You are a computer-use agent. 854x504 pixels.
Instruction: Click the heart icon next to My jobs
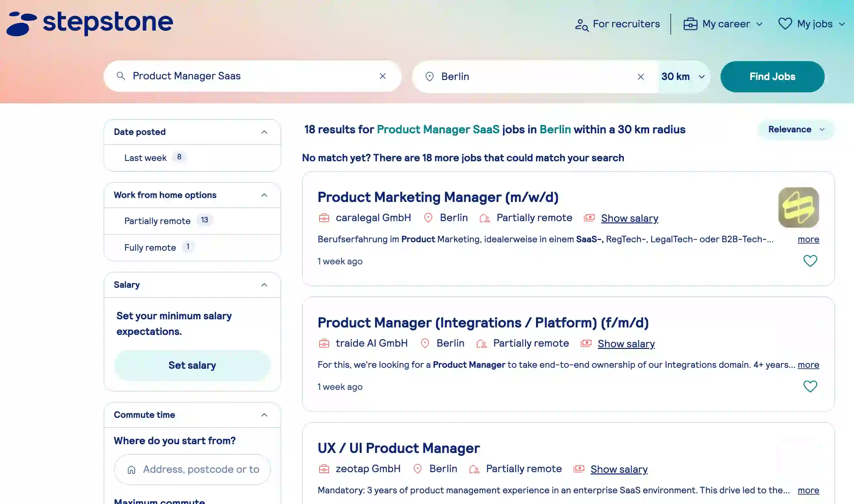tap(786, 24)
